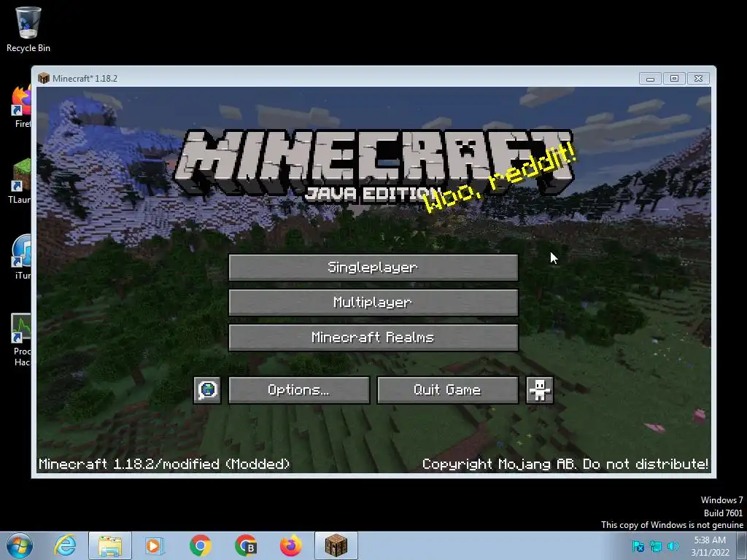
Task: Open the language selection globe icon
Action: [207, 390]
